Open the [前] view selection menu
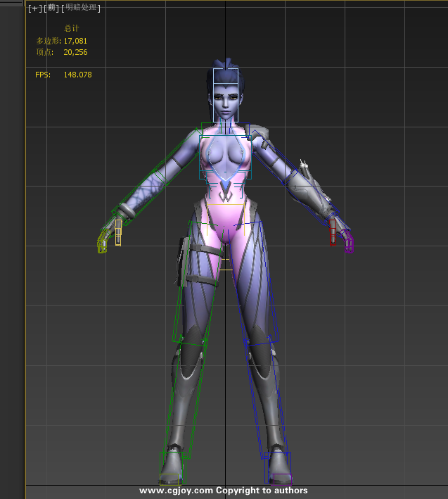448x499 pixels. tap(51, 8)
